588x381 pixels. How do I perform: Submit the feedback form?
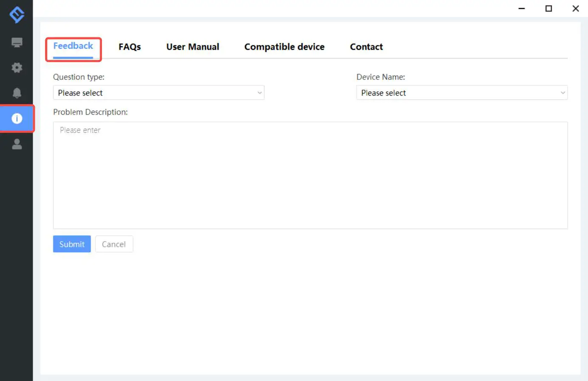tap(72, 244)
